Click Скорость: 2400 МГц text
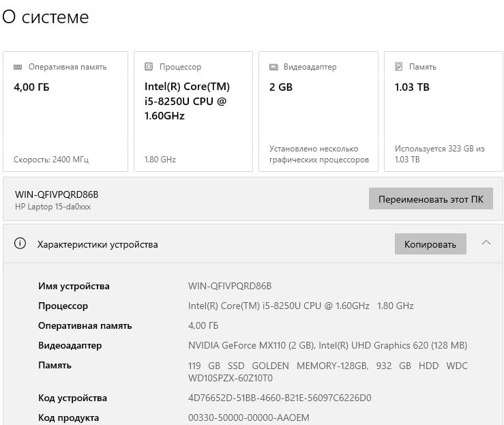The height and width of the screenshot is (425, 504). point(51,160)
